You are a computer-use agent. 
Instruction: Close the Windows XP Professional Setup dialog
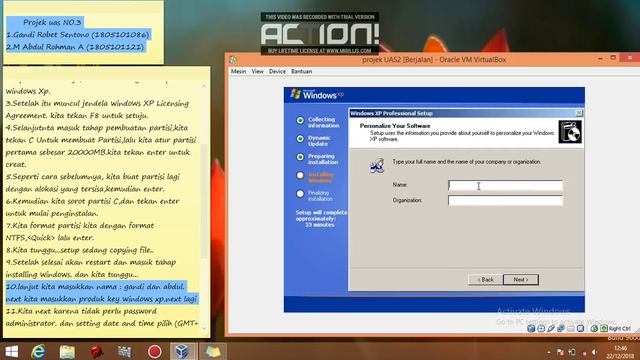coord(579,113)
